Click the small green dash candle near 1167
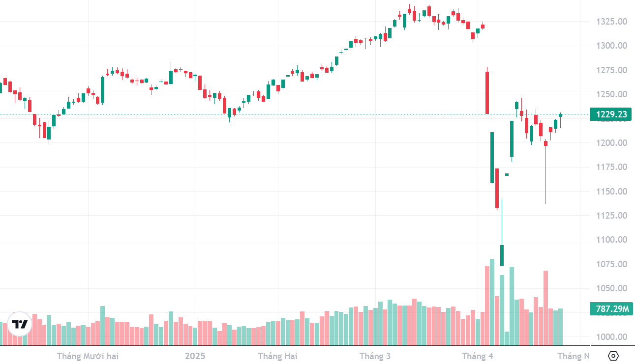Viewport: 635px width, 364px height. click(x=507, y=174)
